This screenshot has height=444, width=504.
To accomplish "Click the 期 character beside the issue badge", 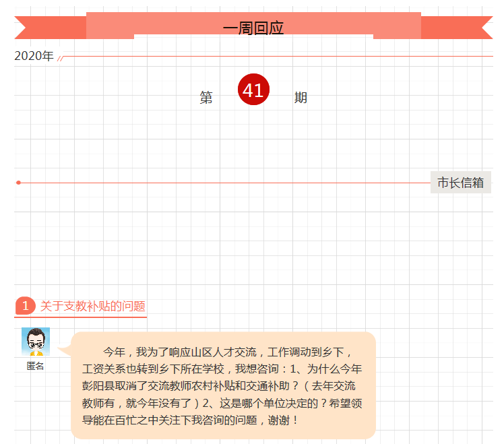I will pyautogui.click(x=301, y=97).
